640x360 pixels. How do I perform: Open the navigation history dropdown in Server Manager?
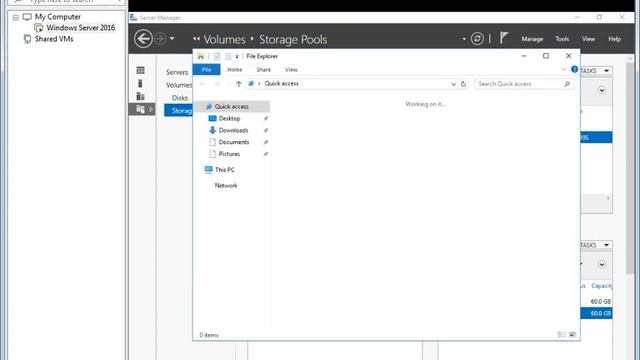172,39
